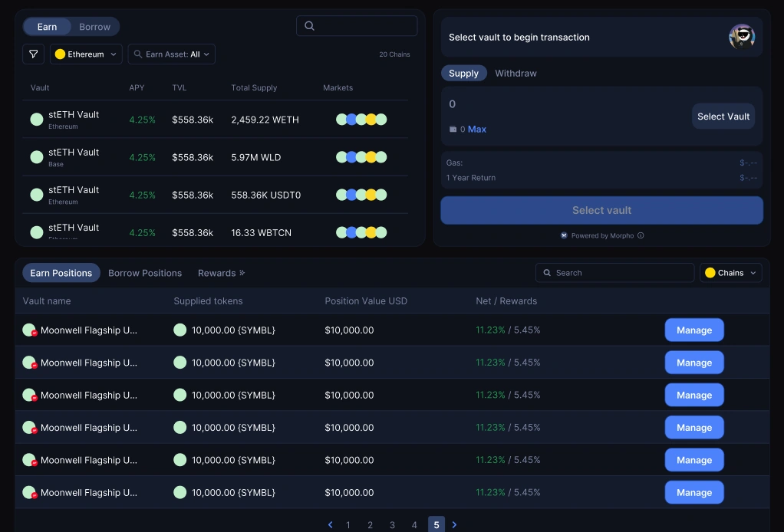Image resolution: width=784 pixels, height=532 pixels.
Task: Click the supplied token icon in the first positions row
Action: point(180,330)
